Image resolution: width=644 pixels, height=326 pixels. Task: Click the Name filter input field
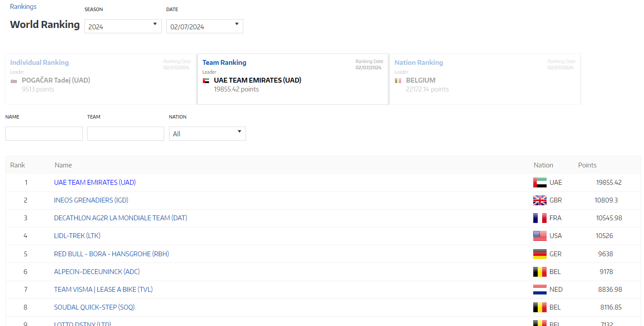(x=44, y=134)
